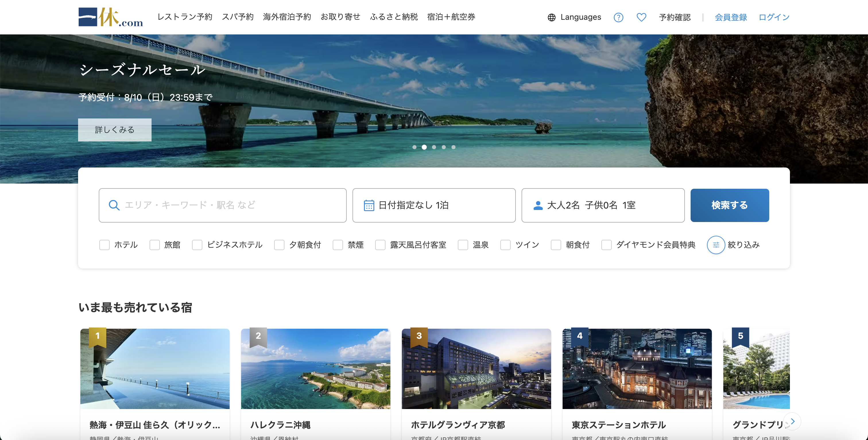
Task: Open 詳しくみる on the seasonal sale banner
Action: 115,130
